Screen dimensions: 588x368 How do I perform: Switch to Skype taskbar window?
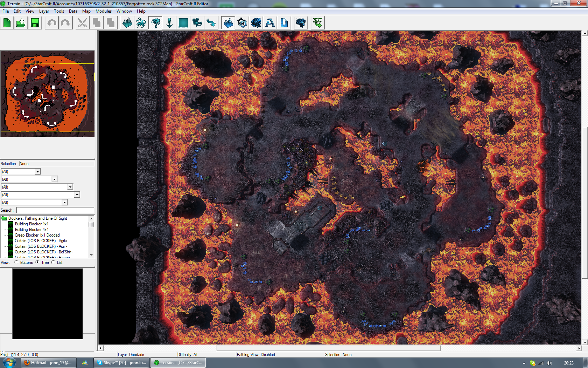(122, 363)
